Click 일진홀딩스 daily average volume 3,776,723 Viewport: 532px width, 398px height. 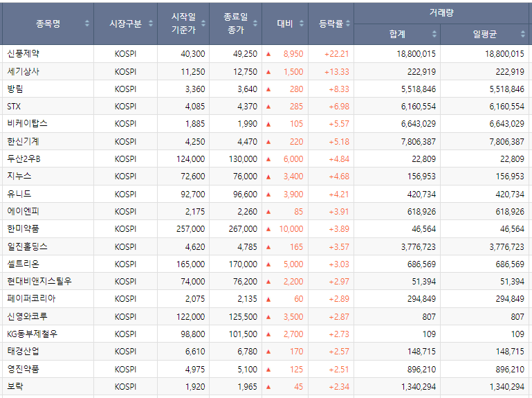coord(507,247)
